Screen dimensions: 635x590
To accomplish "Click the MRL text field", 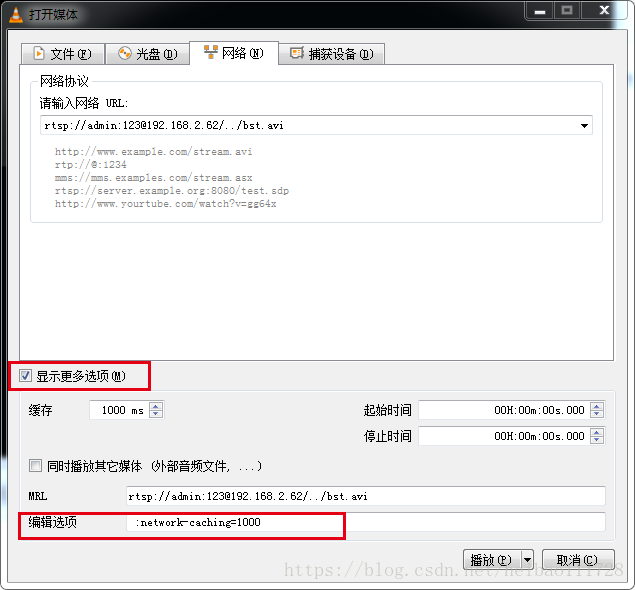I will [366, 496].
